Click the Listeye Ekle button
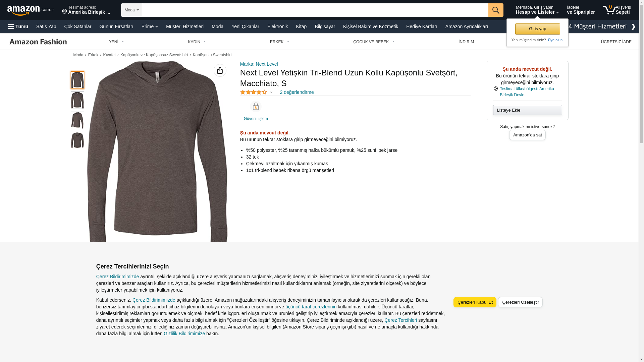644x362 pixels. 527,110
